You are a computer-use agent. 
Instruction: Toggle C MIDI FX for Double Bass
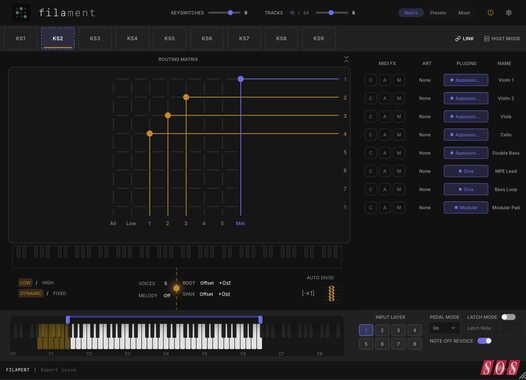370,153
